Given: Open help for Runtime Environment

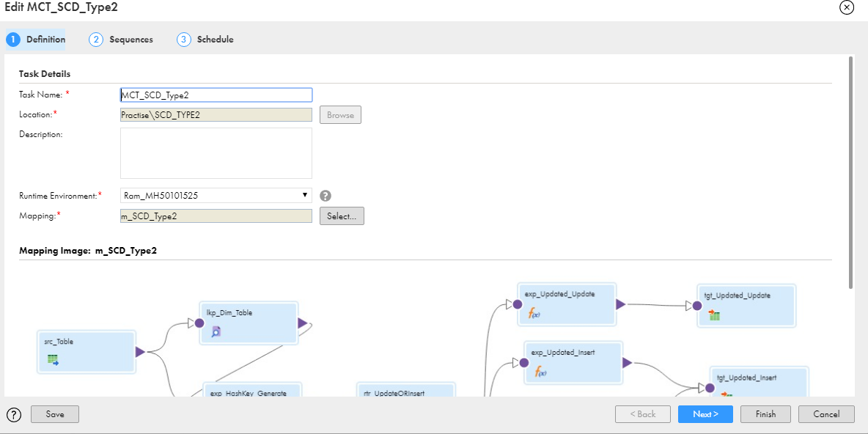Looking at the screenshot, I should (x=325, y=195).
